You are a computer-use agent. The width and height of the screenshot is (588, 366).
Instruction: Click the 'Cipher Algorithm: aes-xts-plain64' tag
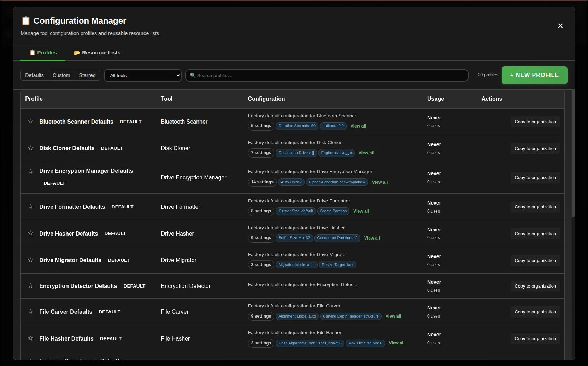[337, 182]
